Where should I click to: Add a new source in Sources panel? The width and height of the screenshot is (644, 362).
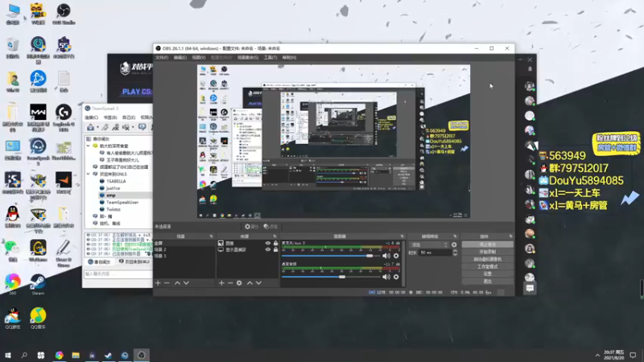(x=221, y=283)
